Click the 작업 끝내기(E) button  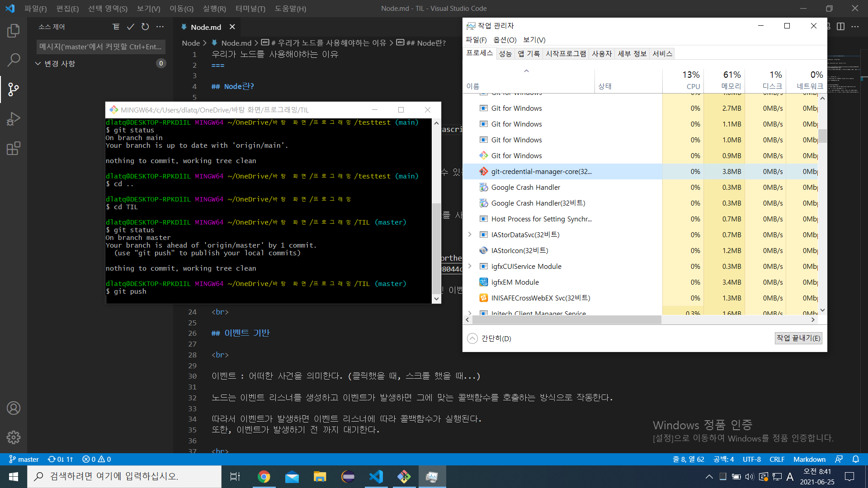pyautogui.click(x=798, y=338)
